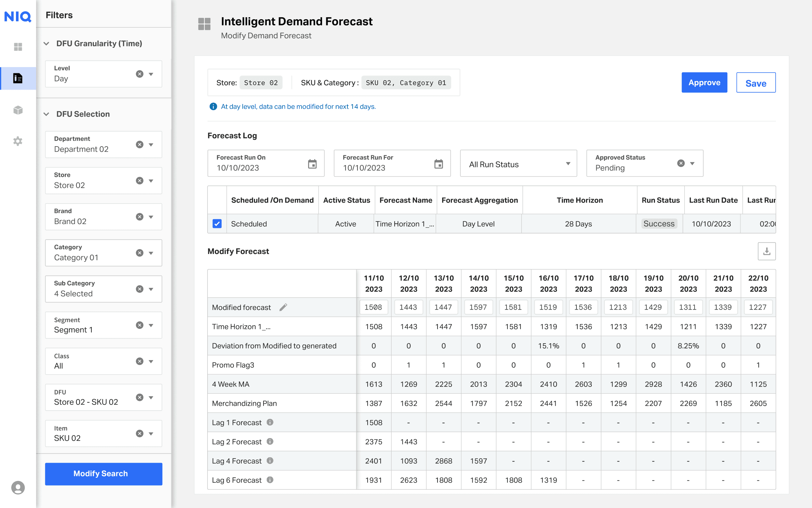The width and height of the screenshot is (812, 508).
Task: Click the grid icon beside page title
Action: (204, 24)
